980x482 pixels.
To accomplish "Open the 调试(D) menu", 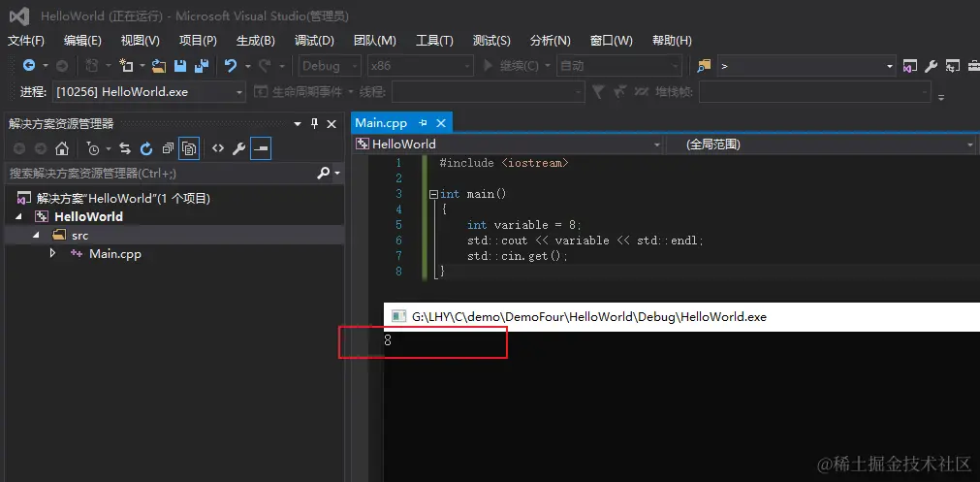I will pos(314,41).
